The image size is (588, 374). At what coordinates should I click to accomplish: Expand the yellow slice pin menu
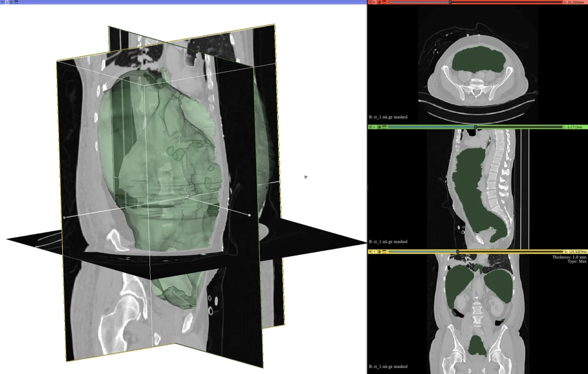click(x=370, y=252)
